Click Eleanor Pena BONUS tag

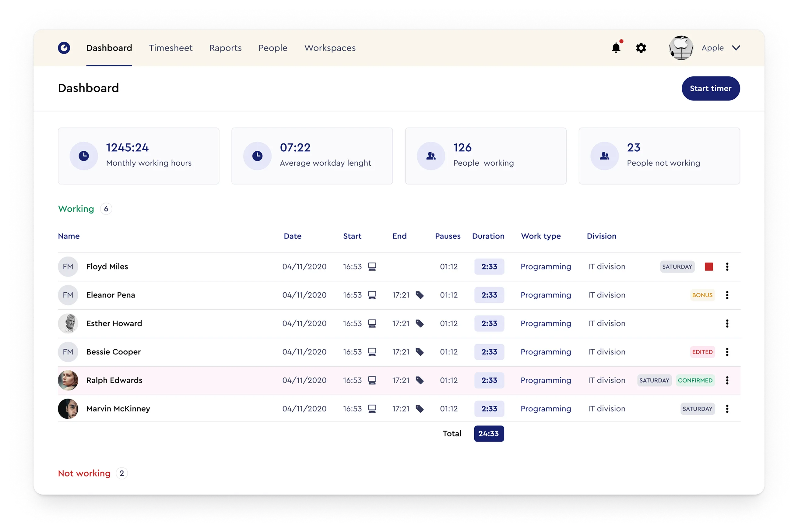[x=702, y=295]
